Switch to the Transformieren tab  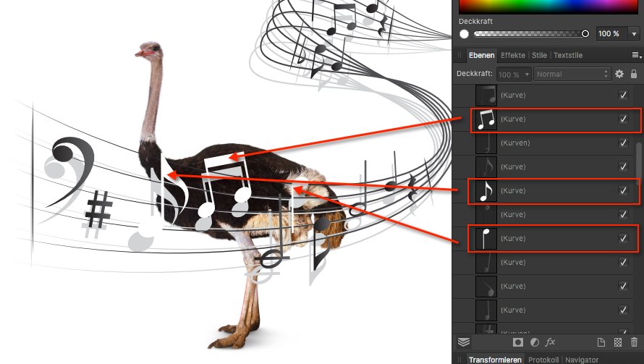tap(495, 360)
